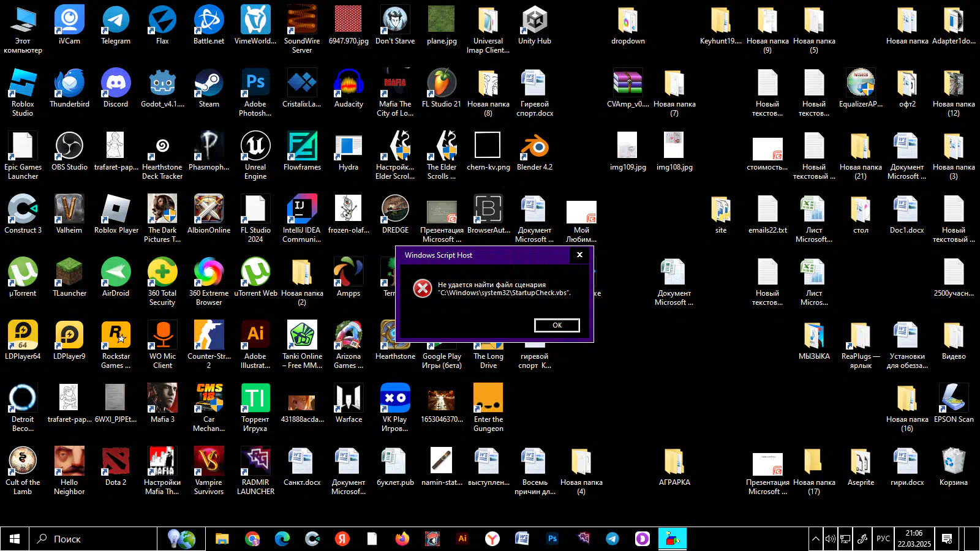Select the img108.jpg file
The width and height of the screenshot is (980, 551).
[x=674, y=152]
